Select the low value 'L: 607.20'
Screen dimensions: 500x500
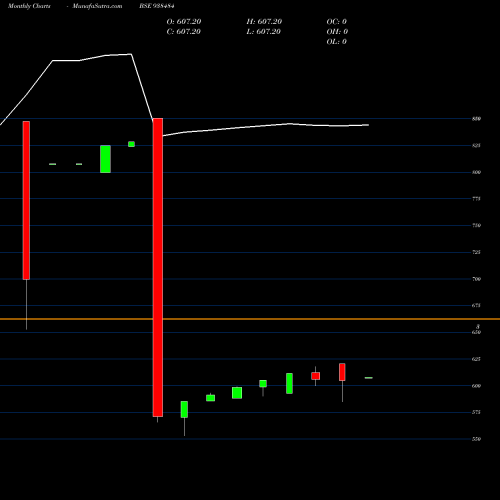coord(264,32)
